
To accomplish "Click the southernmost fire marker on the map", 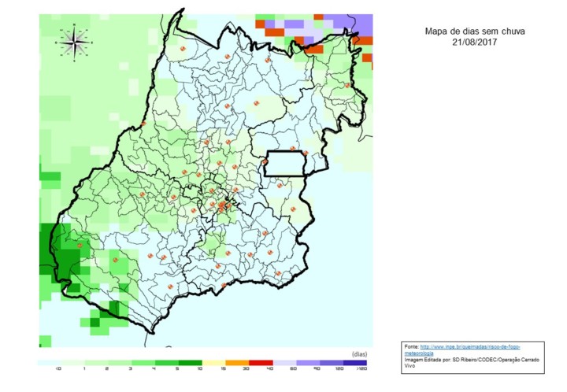I will tap(224, 285).
